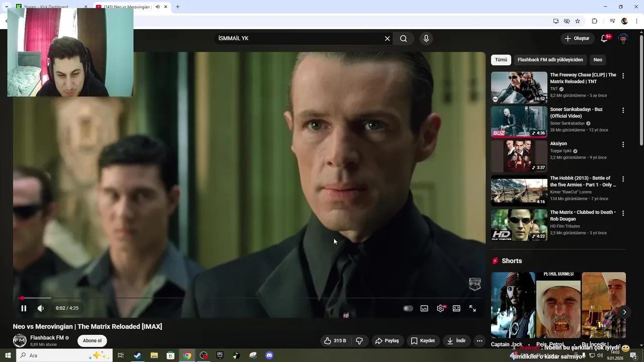Image resolution: width=644 pixels, height=362 pixels.
Task: Switch to theater mode
Action: pyautogui.click(x=456, y=308)
